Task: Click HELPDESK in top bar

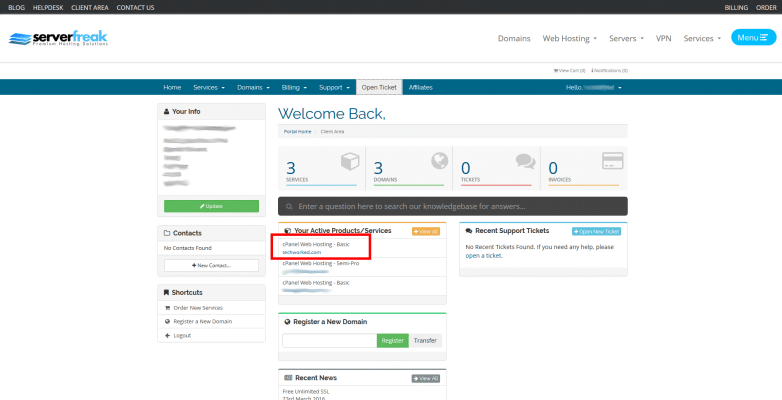Action: [48, 7]
